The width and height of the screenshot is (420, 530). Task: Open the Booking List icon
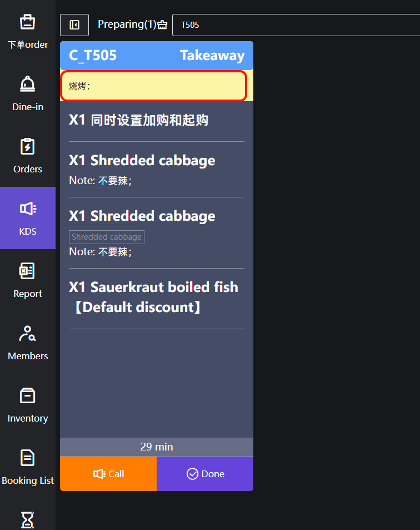point(27,458)
